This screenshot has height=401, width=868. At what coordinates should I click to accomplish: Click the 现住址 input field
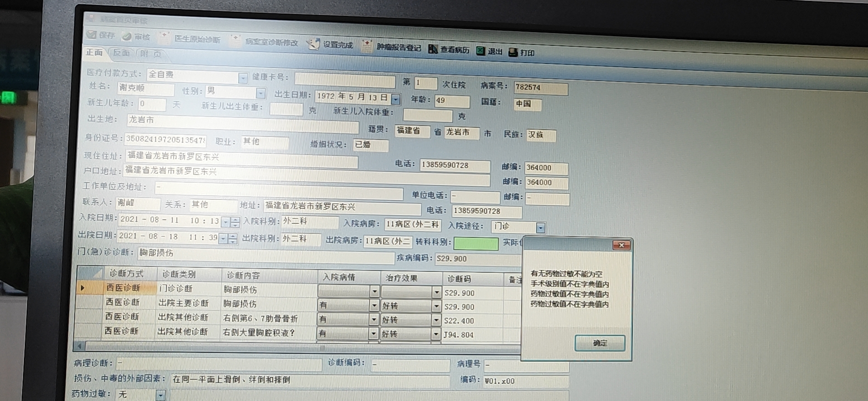point(241,159)
